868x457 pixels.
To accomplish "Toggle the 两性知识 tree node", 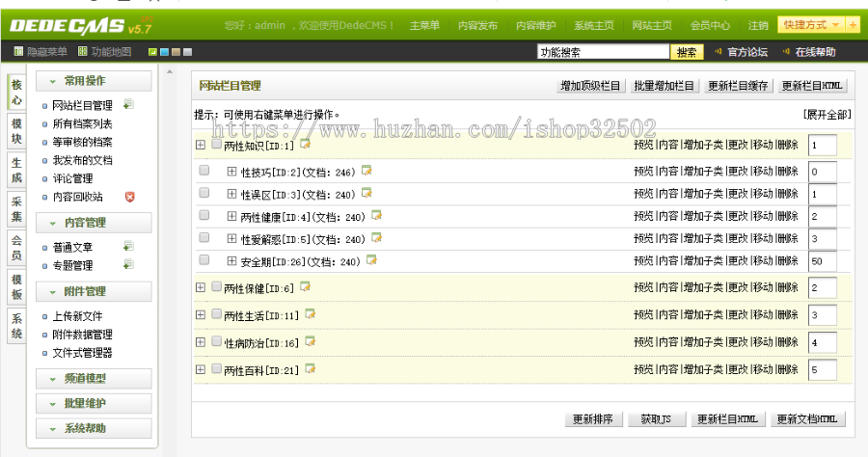I will pos(201,145).
